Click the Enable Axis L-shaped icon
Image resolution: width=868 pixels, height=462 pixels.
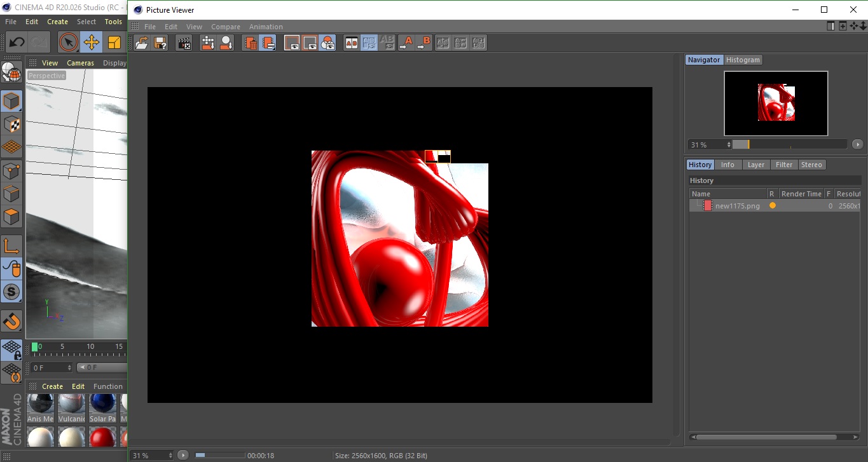pyautogui.click(x=11, y=246)
